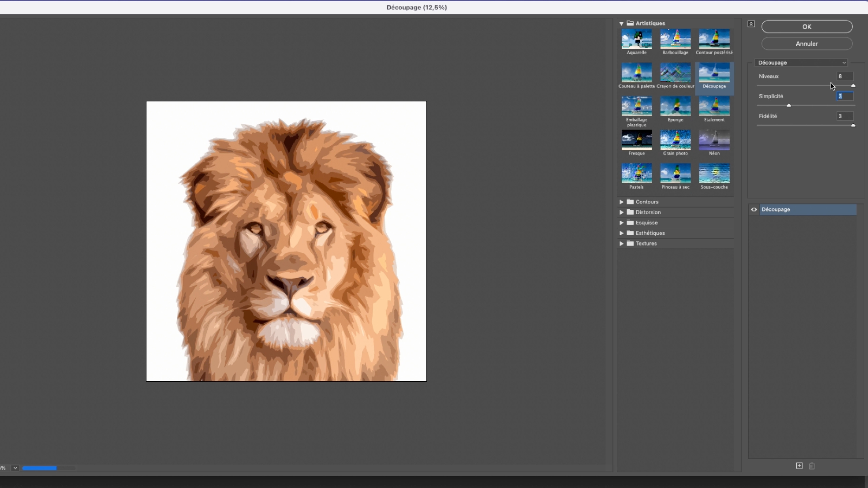Pick the Crayon de couleur filter
868x488 pixels.
[675, 73]
